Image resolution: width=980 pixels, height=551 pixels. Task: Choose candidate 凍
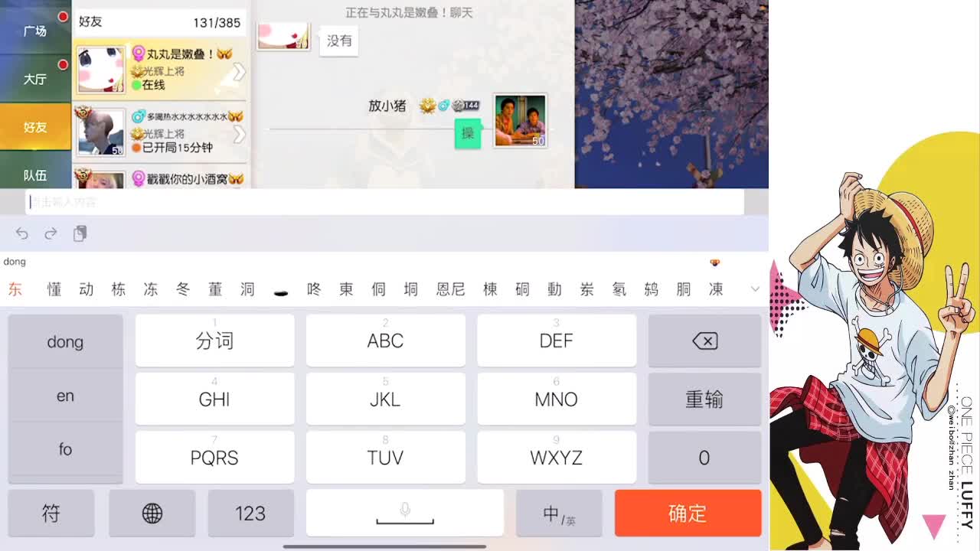pyautogui.click(x=716, y=289)
